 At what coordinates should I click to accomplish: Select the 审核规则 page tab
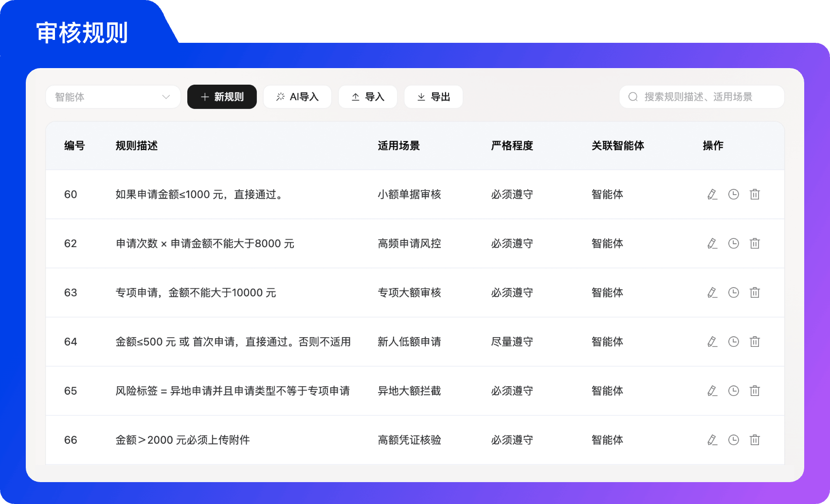[82, 33]
